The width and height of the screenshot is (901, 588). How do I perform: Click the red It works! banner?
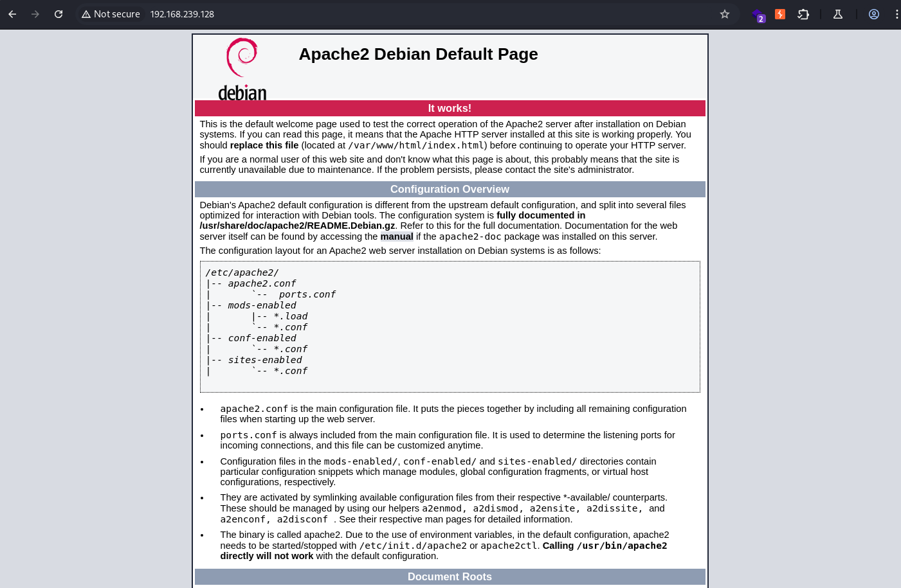450,109
